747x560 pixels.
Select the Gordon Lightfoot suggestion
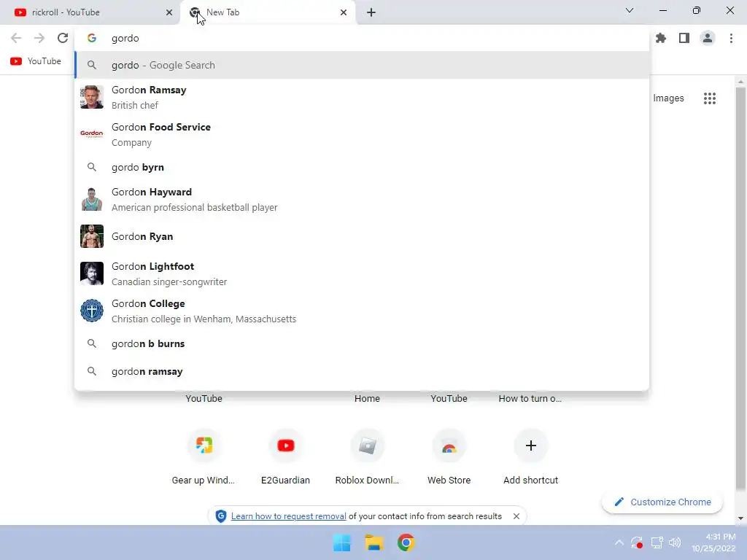point(362,273)
